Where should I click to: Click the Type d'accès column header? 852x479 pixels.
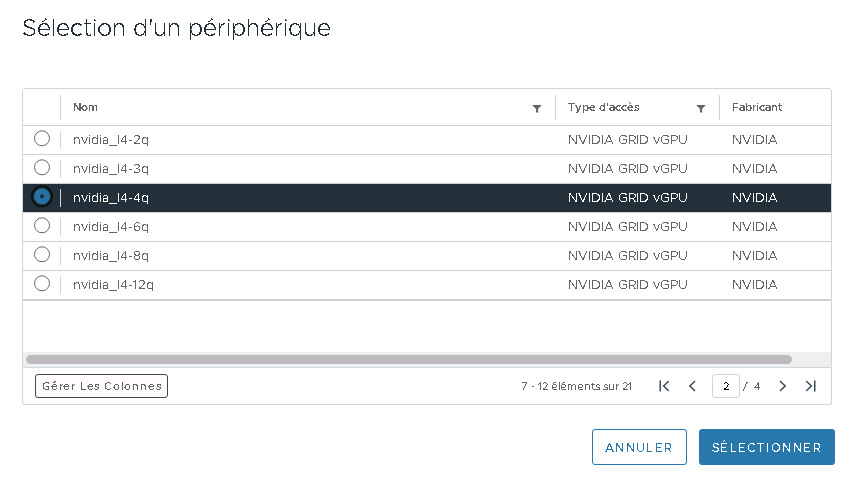pos(604,107)
